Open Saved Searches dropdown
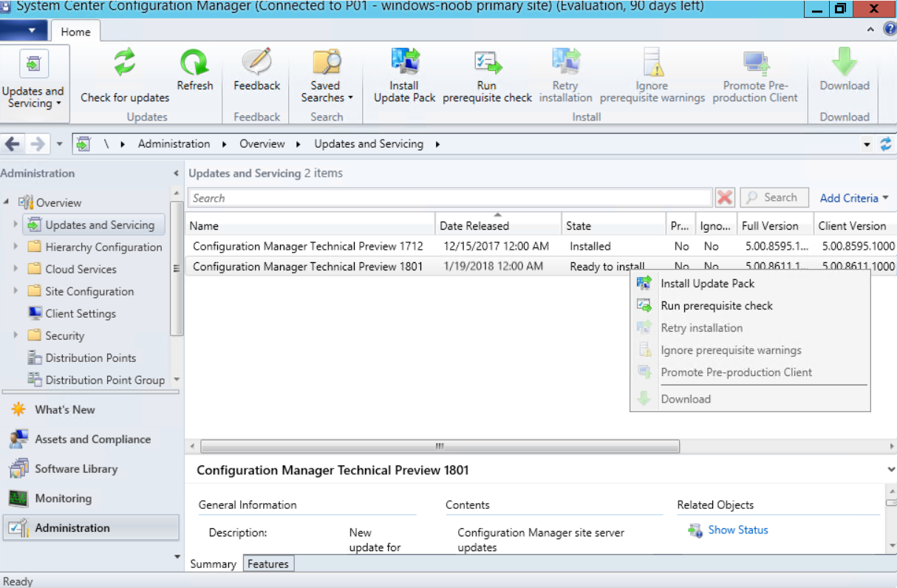 [327, 76]
